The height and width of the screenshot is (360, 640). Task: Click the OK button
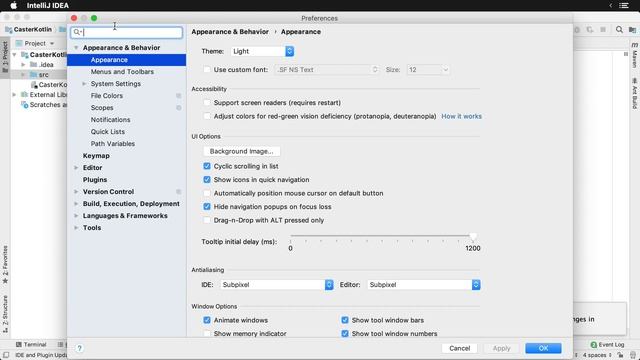click(543, 348)
